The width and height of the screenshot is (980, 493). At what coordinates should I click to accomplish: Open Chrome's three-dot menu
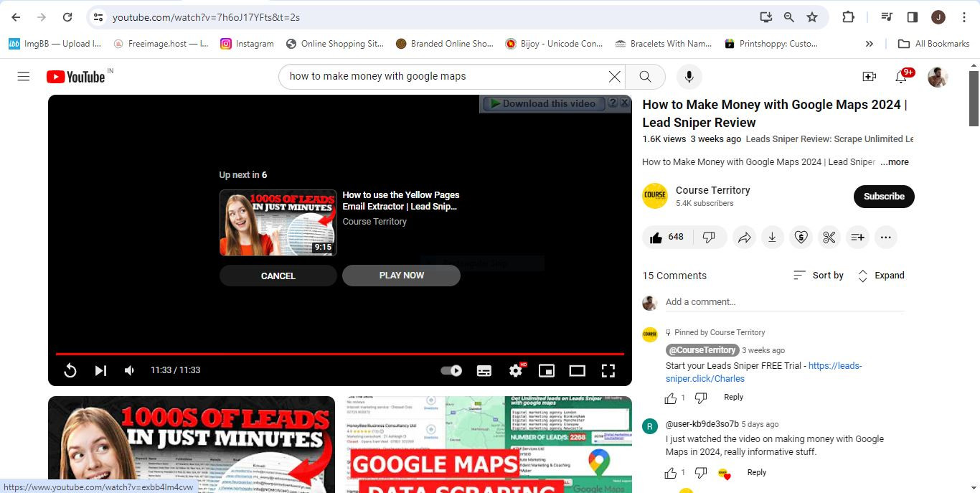coord(964,17)
